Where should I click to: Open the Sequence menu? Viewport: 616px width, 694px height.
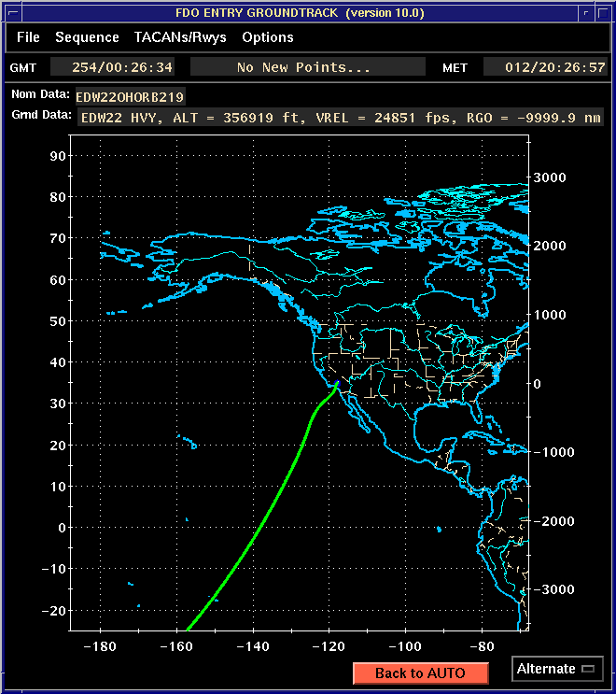pyautogui.click(x=87, y=37)
